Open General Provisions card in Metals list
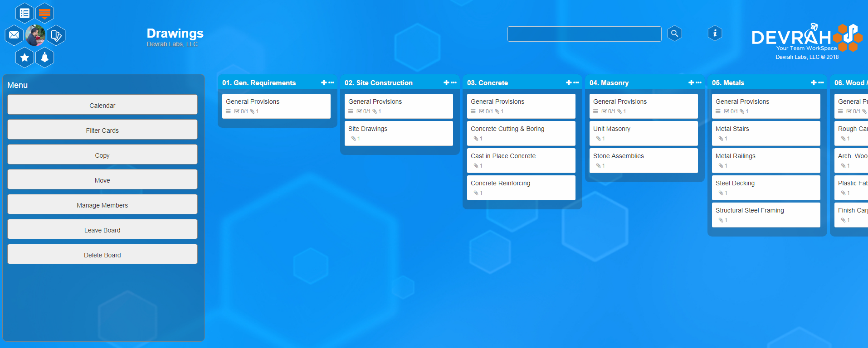The height and width of the screenshot is (348, 868). [766, 106]
